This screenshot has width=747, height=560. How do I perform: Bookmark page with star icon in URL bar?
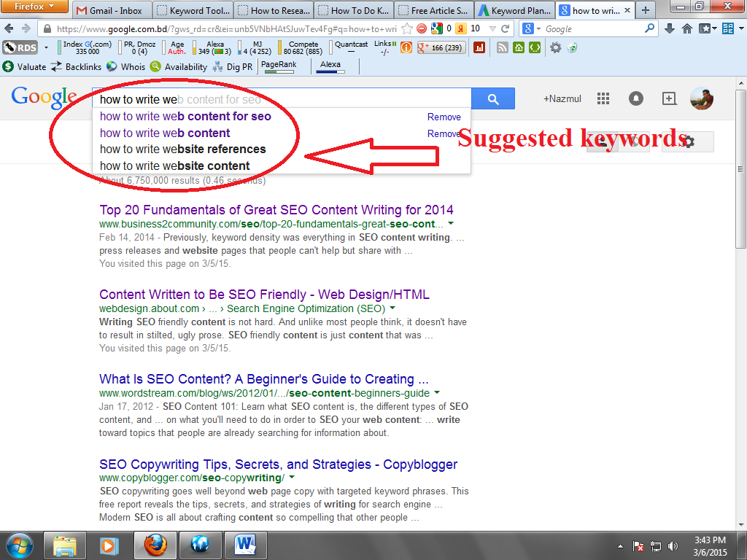click(x=407, y=28)
